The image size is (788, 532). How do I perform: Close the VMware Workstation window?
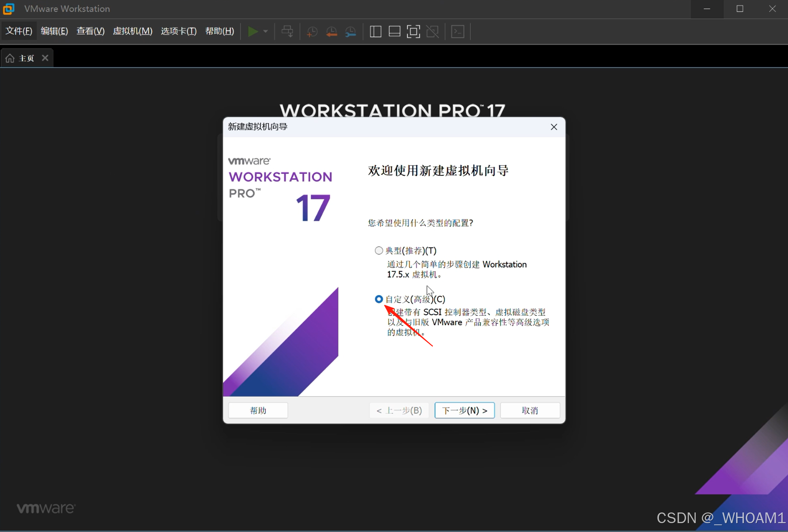pyautogui.click(x=772, y=9)
